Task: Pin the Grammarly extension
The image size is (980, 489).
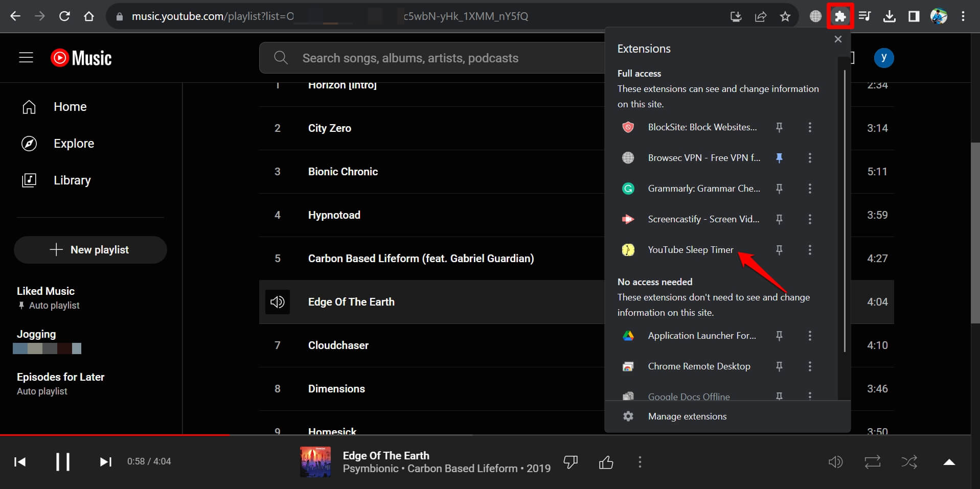Action: tap(779, 189)
